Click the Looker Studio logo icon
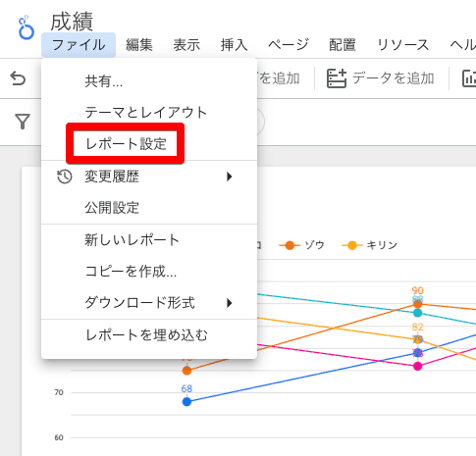Image resolution: width=476 pixels, height=456 pixels. (x=26, y=27)
